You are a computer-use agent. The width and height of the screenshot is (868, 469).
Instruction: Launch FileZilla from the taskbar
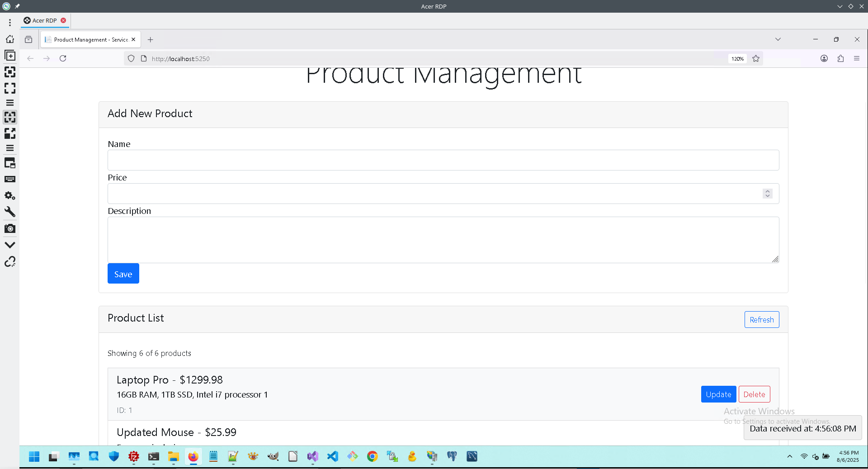[134, 456]
